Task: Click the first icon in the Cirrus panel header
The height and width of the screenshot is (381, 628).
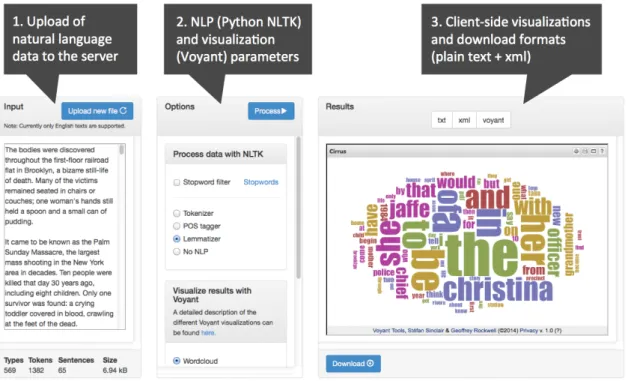Action: point(576,151)
